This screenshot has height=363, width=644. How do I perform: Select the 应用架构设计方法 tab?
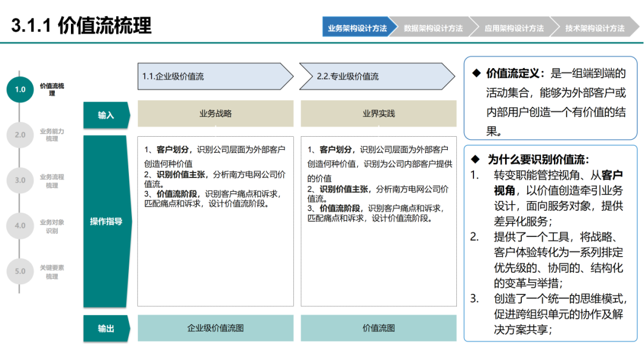tap(514, 27)
